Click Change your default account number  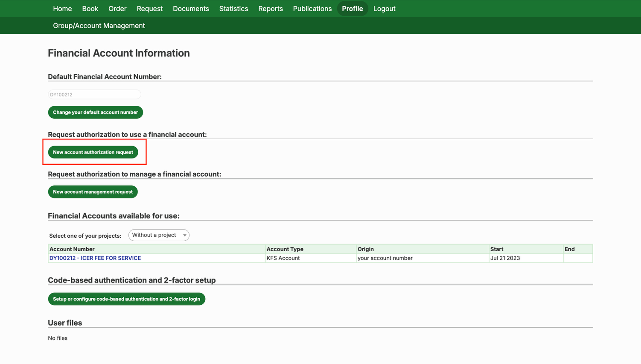click(x=96, y=112)
